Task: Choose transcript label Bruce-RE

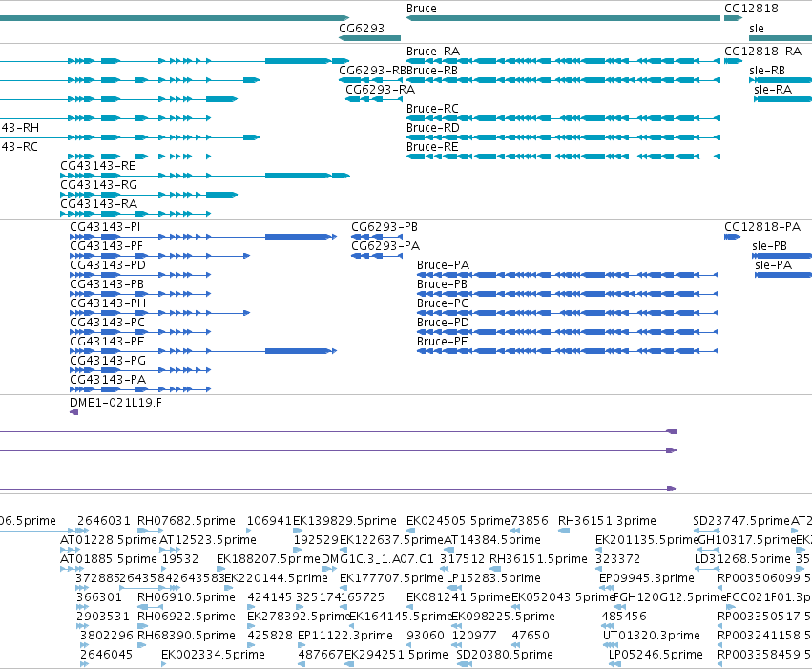Action: coord(432,147)
